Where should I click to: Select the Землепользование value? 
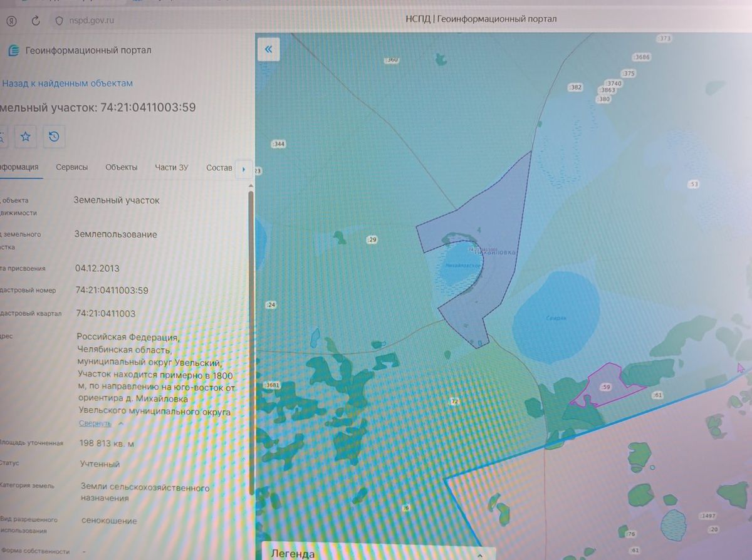(115, 234)
